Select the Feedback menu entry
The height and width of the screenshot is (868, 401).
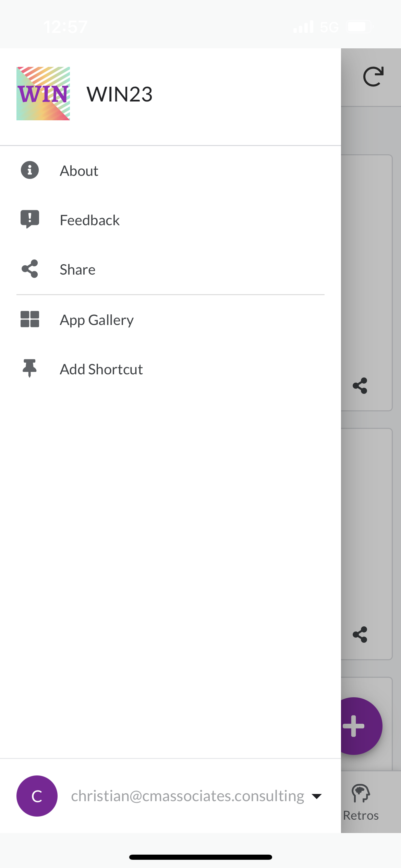90,220
